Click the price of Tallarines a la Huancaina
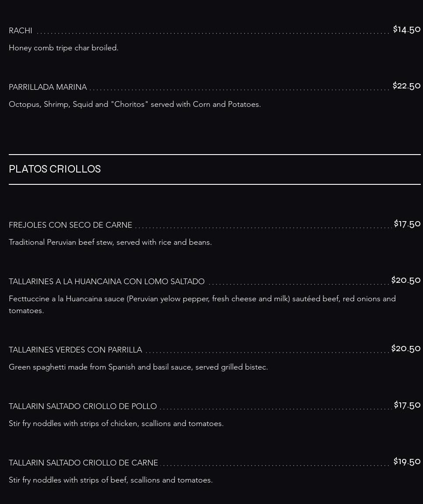Image resolution: width=423 pixels, height=504 pixels. pyautogui.click(x=405, y=280)
